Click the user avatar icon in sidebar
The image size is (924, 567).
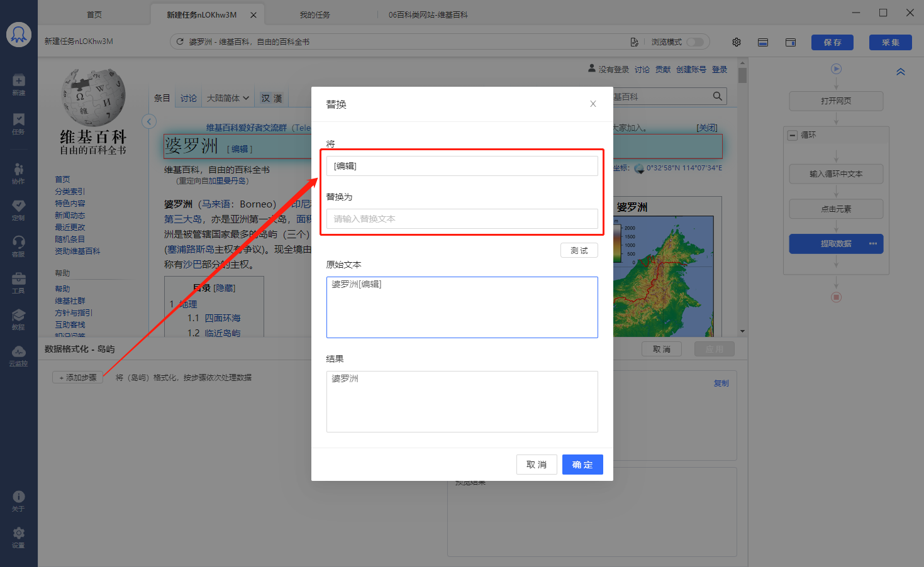19,35
